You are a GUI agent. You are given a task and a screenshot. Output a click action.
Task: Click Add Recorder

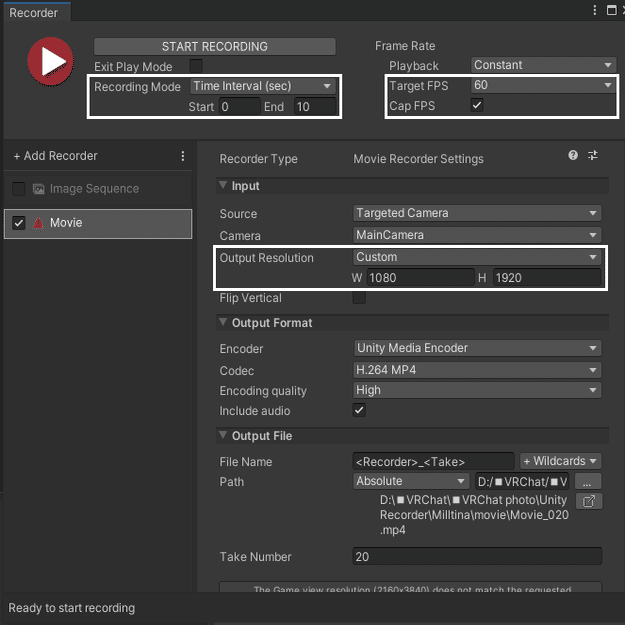point(55,156)
